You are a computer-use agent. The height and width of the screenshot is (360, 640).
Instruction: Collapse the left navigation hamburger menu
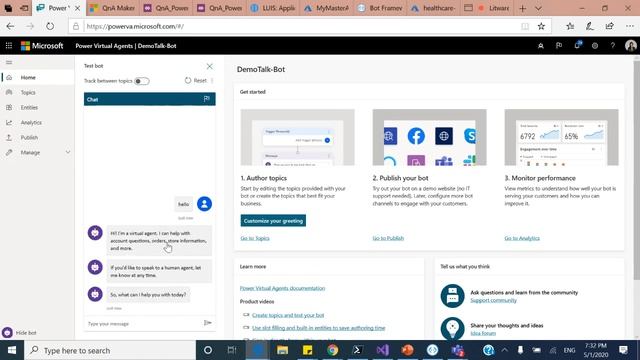[9, 62]
